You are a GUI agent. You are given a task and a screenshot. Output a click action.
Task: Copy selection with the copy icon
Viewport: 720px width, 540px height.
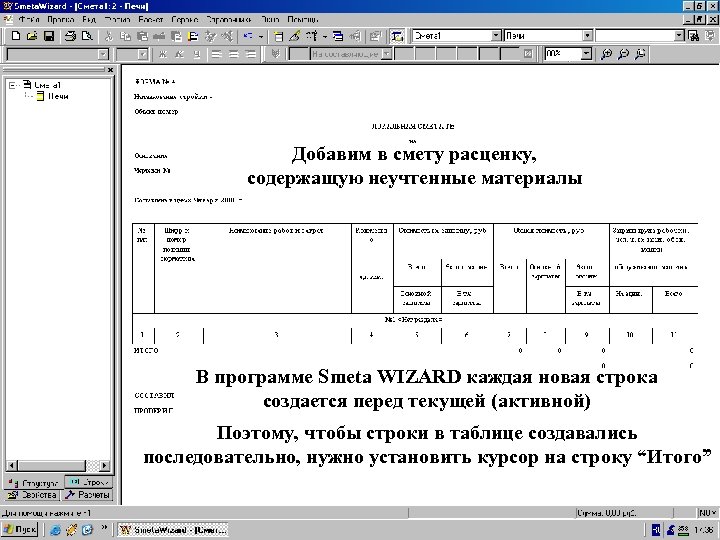point(125,36)
